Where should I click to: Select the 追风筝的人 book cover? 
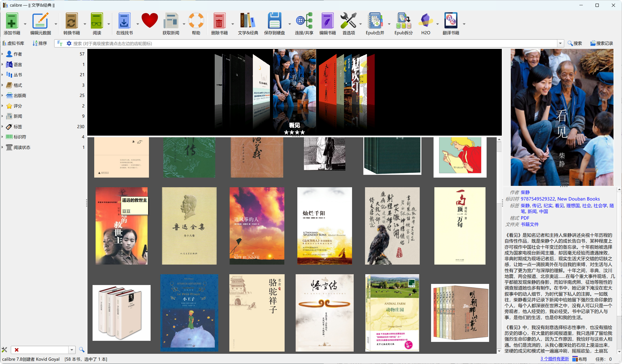(x=257, y=226)
